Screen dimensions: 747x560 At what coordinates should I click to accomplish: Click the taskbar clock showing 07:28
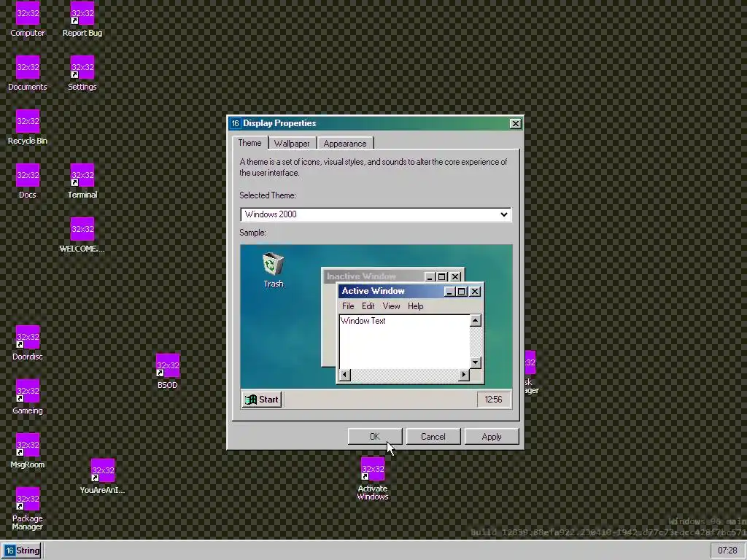(727, 551)
